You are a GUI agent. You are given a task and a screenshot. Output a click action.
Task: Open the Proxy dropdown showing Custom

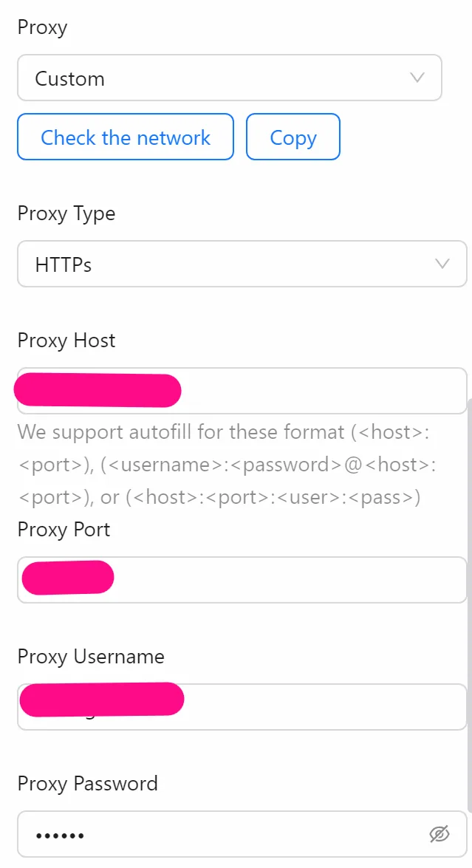pos(229,78)
